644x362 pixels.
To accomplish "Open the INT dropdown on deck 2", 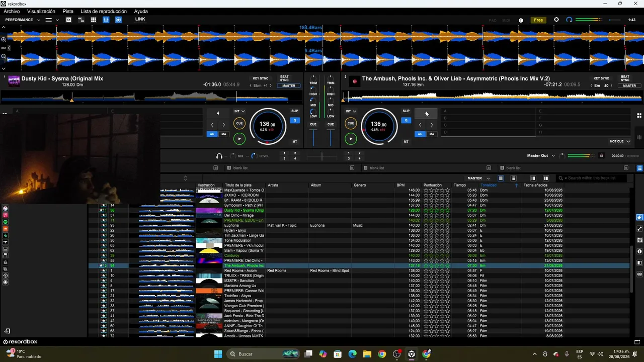I will coord(351,111).
